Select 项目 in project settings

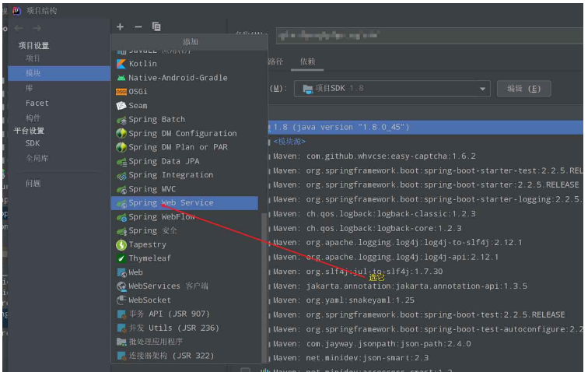[33, 58]
